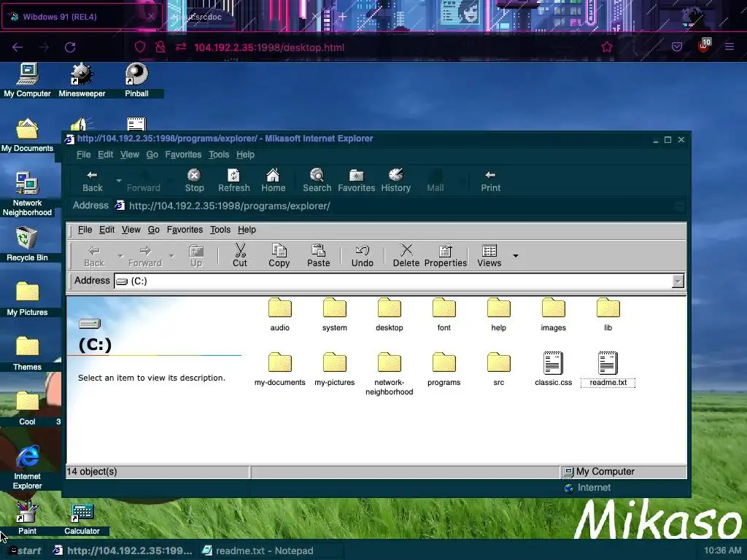747x560 pixels.
Task: Expand Internet Explorer Back history dropdown
Action: 119,181
